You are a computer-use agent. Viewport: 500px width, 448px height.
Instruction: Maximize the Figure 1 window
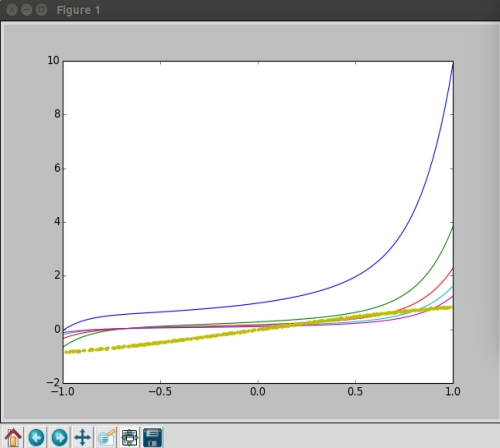(41, 10)
